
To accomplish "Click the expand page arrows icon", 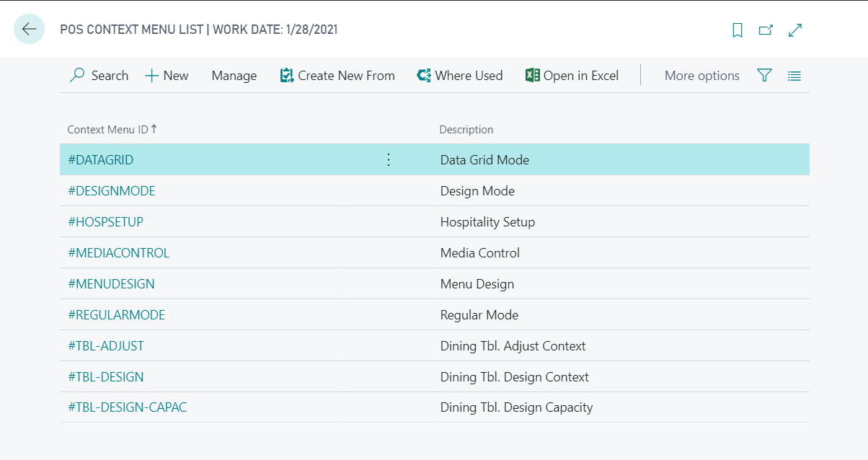I will click(795, 30).
